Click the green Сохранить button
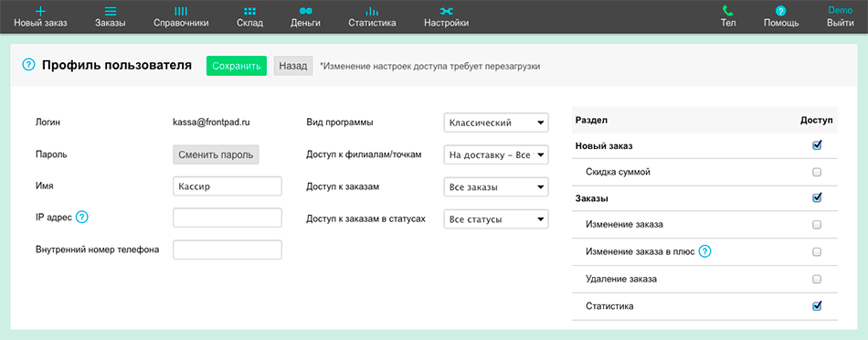The height and width of the screenshot is (340, 868). pyautogui.click(x=237, y=66)
